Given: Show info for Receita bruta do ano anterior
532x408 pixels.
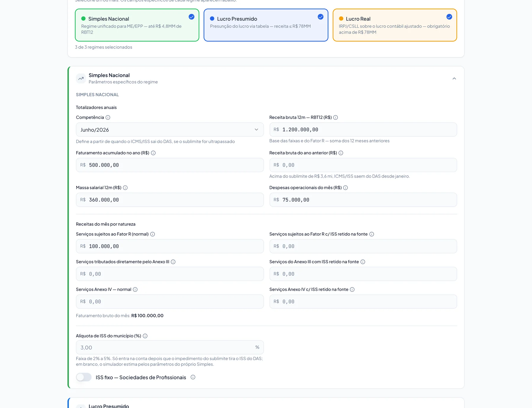Looking at the screenshot, I should pyautogui.click(x=341, y=153).
